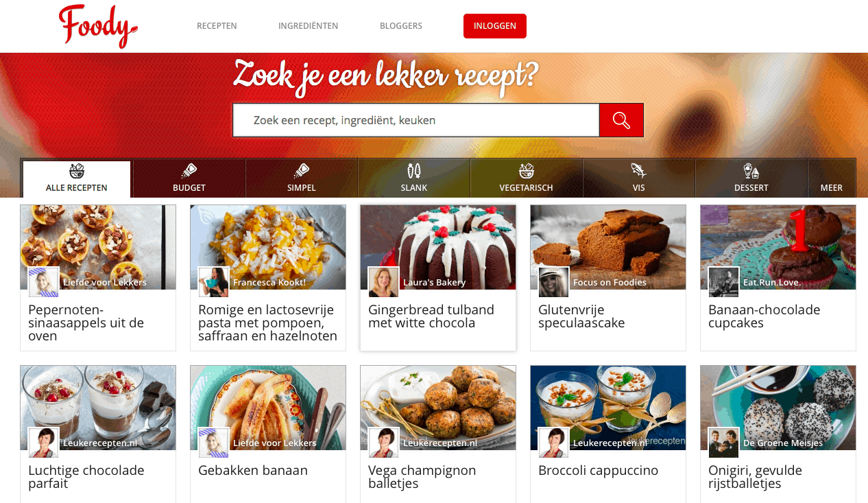Click Laura's Bakery blogger avatar
Screen dimensions: 868x503
(x=384, y=282)
